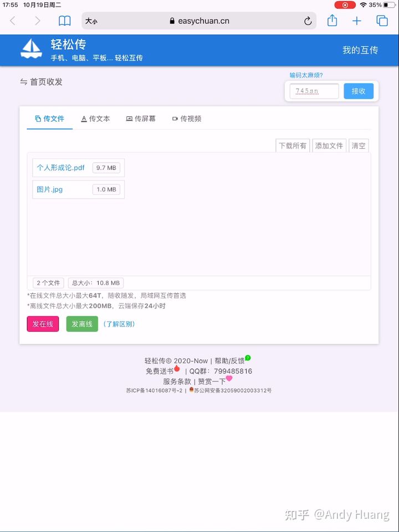Click the 苏公网安备32059002003312号 link

tap(233, 390)
